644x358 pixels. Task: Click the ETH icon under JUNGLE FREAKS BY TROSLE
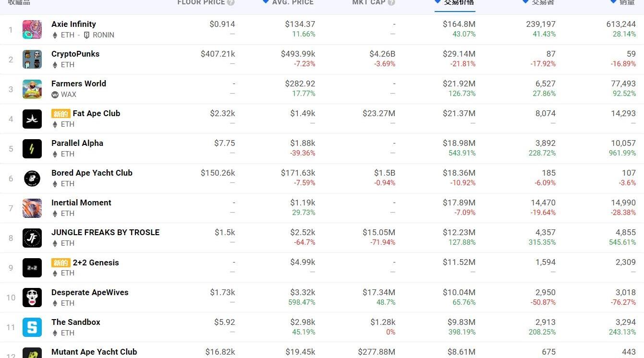pyautogui.click(x=55, y=243)
